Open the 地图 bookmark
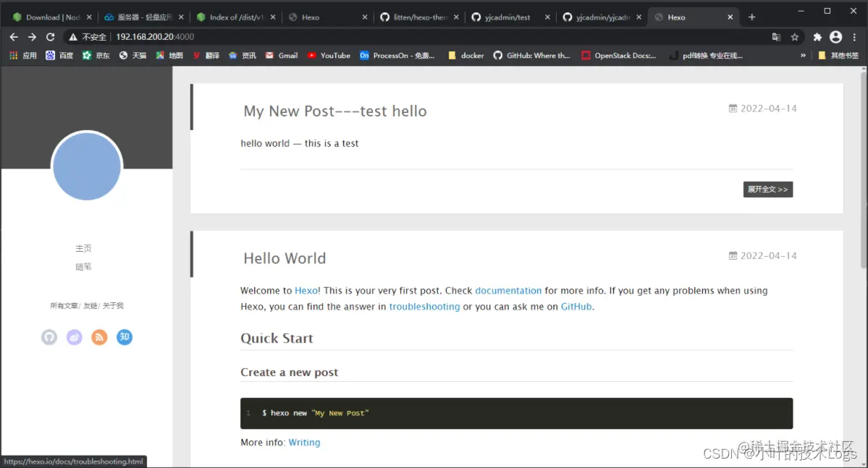868x468 pixels. (x=169, y=55)
